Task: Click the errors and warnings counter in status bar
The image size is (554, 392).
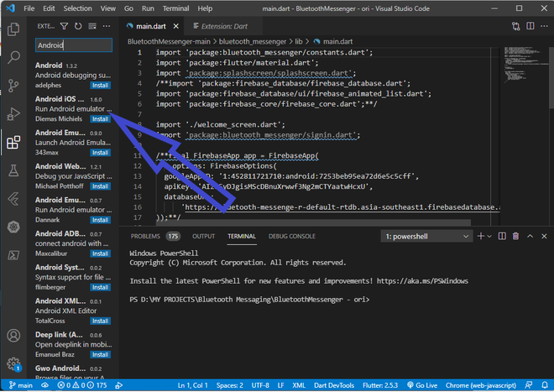Action: [82, 385]
